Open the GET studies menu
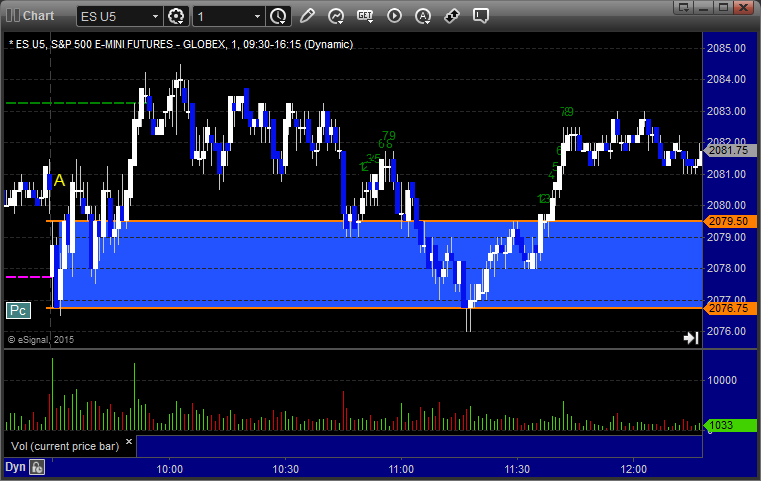The image size is (761, 481). coord(365,16)
